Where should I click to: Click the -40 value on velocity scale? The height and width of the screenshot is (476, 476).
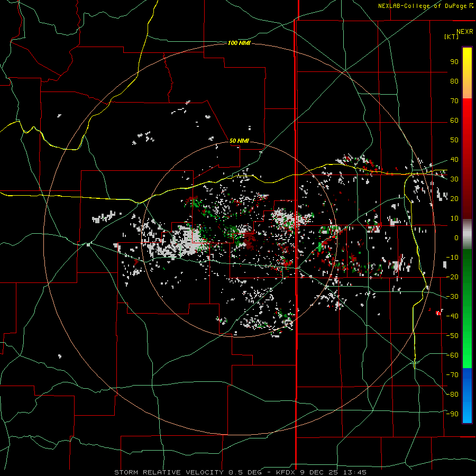click(x=452, y=316)
